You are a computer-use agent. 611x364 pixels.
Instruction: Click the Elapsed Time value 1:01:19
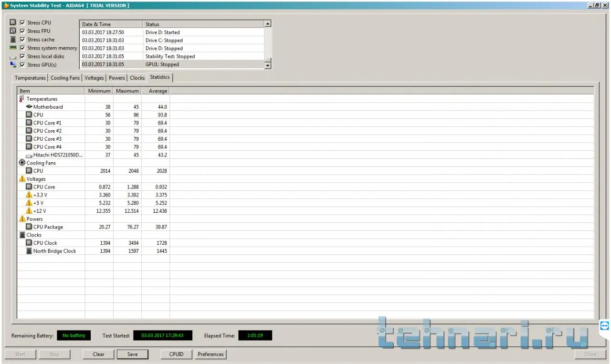pyautogui.click(x=255, y=335)
